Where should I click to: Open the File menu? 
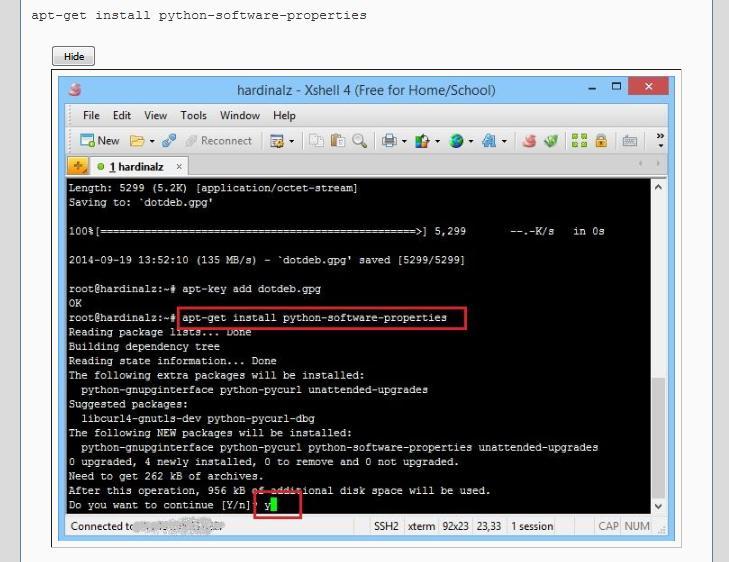(x=91, y=115)
